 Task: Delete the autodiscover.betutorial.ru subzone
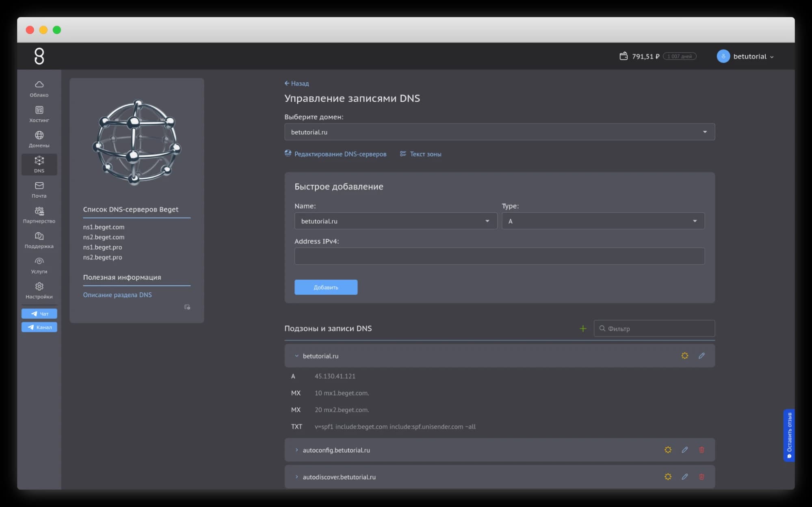pyautogui.click(x=702, y=477)
